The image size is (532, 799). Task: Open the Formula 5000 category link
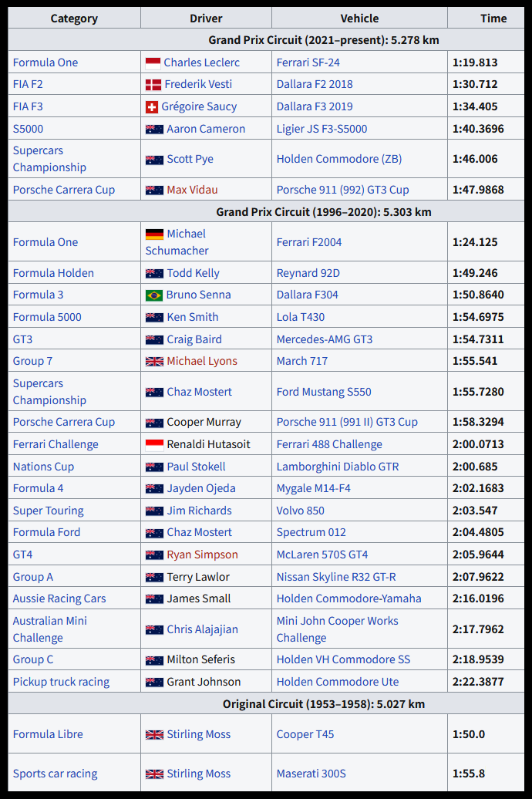click(x=47, y=317)
